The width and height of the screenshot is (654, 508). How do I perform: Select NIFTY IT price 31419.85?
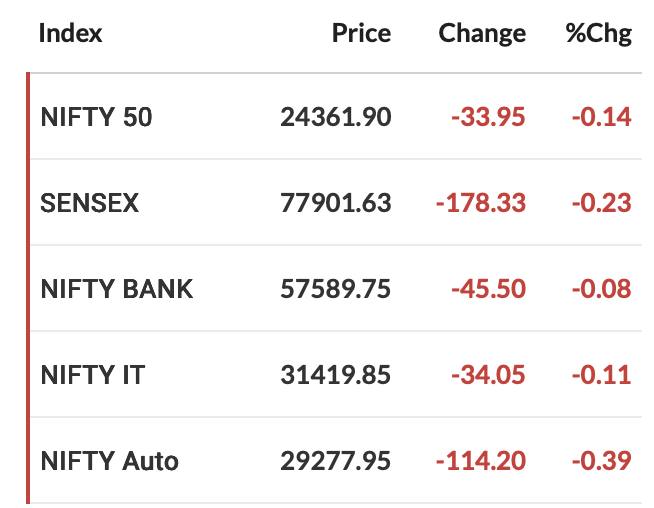tap(336, 375)
